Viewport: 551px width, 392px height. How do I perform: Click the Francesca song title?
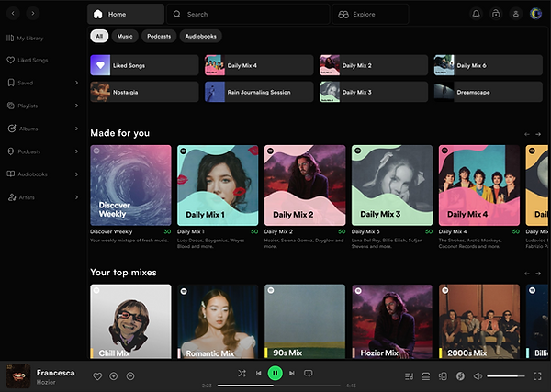pos(55,373)
